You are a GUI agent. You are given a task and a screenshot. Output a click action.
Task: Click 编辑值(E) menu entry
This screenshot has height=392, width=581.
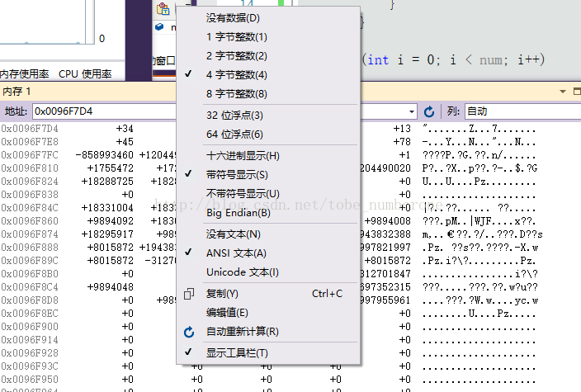coord(267,313)
